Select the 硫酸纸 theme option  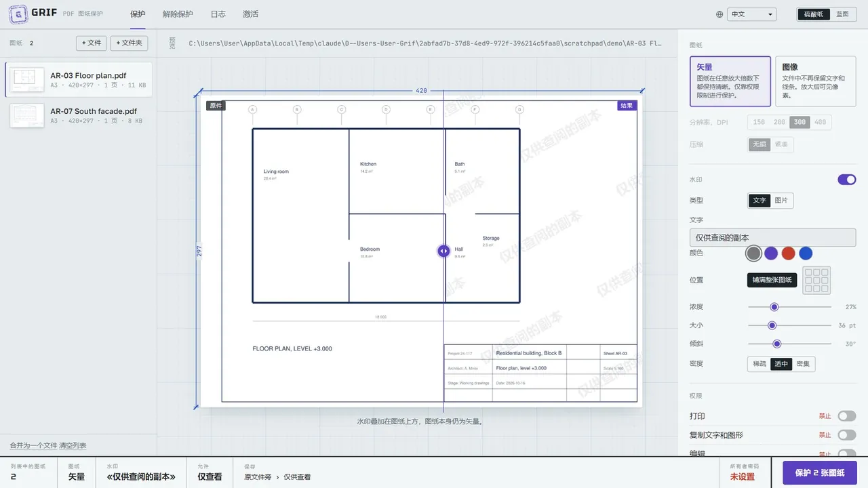pyautogui.click(x=814, y=14)
